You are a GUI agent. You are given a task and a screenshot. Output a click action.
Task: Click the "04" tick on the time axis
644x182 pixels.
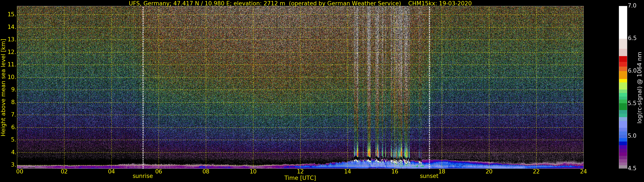[111, 172]
